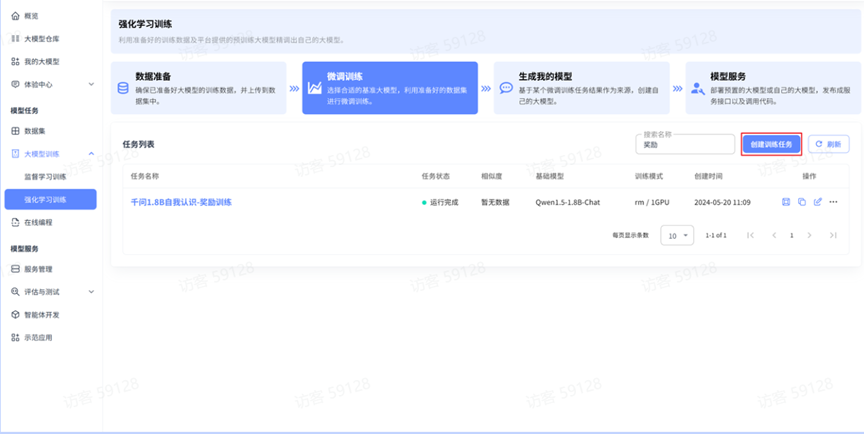864x434 pixels.
Task: Click the 2024-05-20 11:09 timestamp
Action: click(x=722, y=202)
